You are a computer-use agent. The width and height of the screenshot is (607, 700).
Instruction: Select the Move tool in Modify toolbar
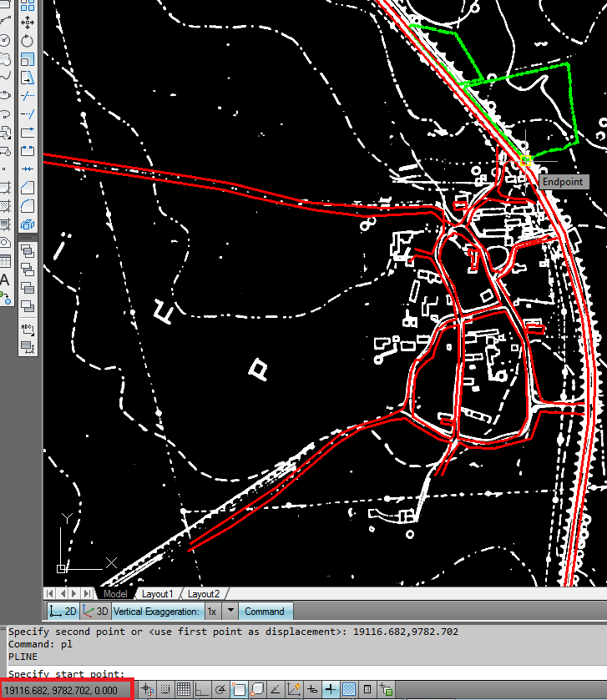(28, 22)
